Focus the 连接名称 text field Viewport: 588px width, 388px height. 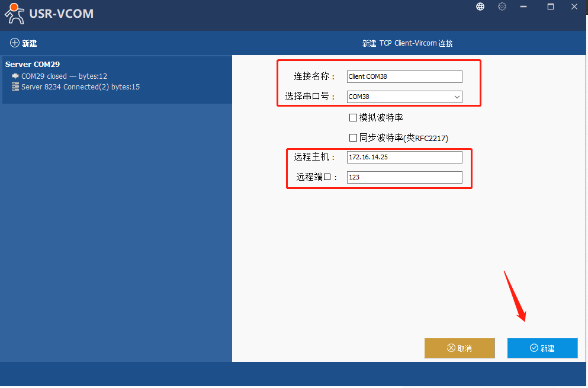click(x=404, y=76)
